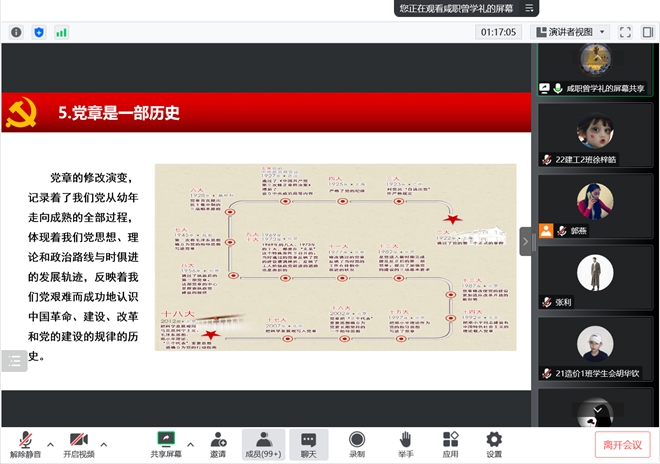Open the blue security shield icon

click(39, 32)
